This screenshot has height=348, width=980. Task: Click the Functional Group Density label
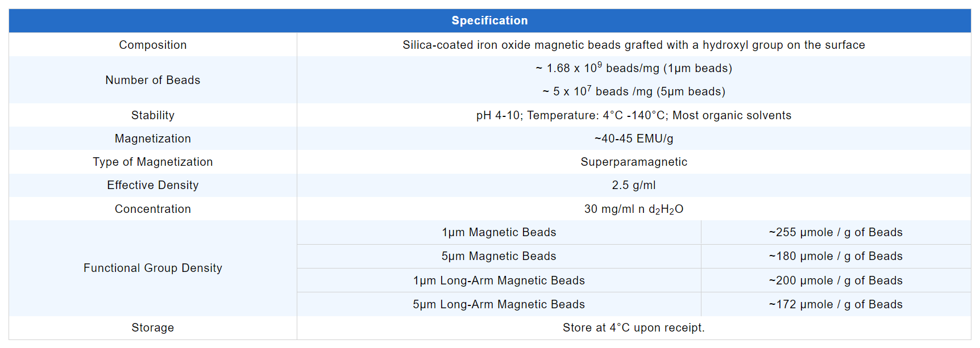click(x=152, y=268)
